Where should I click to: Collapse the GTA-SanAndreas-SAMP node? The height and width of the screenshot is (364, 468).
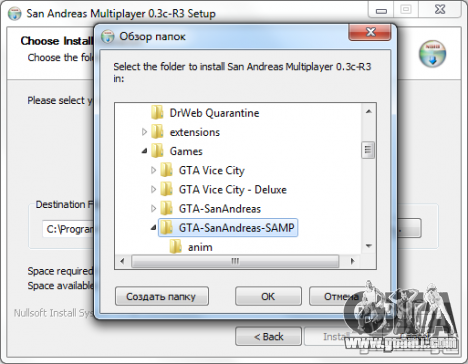[x=153, y=228]
